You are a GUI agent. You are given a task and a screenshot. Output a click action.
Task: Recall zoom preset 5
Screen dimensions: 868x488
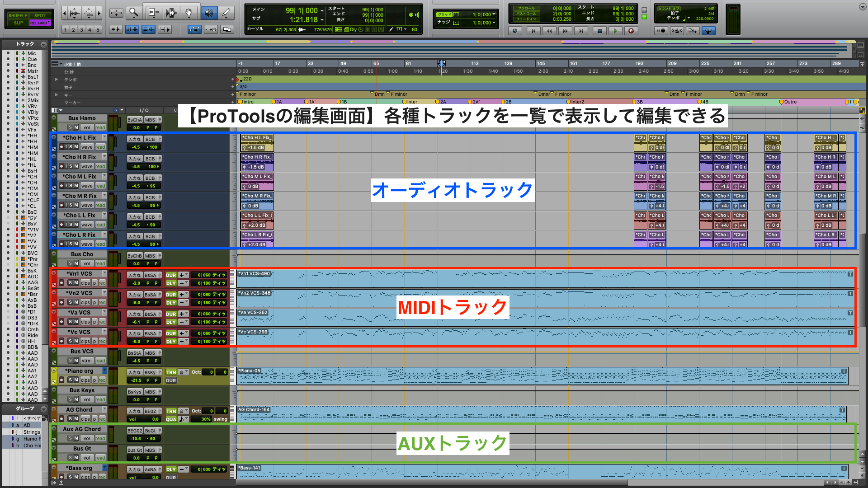tap(98, 30)
